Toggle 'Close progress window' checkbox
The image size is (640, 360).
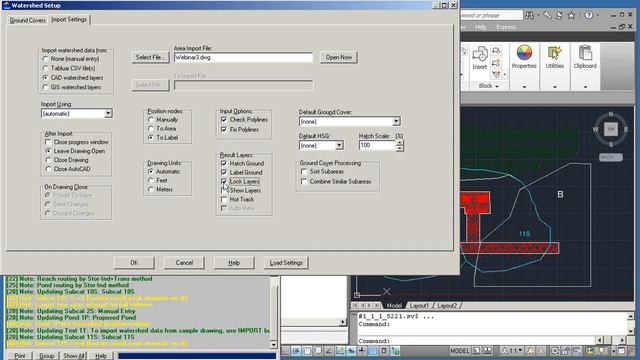pyautogui.click(x=48, y=142)
